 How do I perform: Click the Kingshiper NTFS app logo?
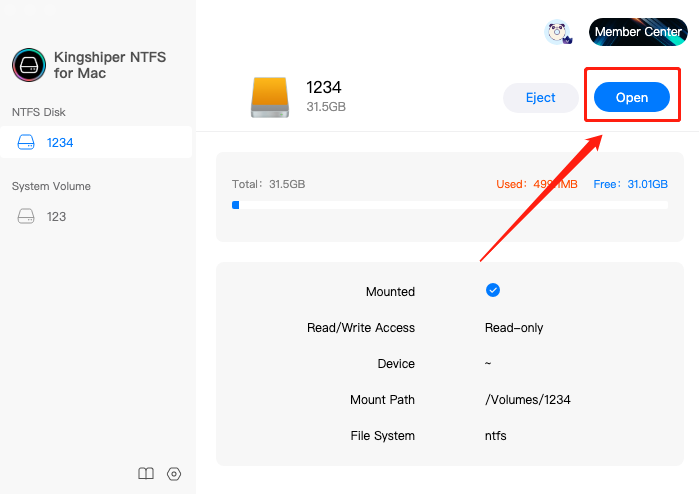[x=29, y=65]
